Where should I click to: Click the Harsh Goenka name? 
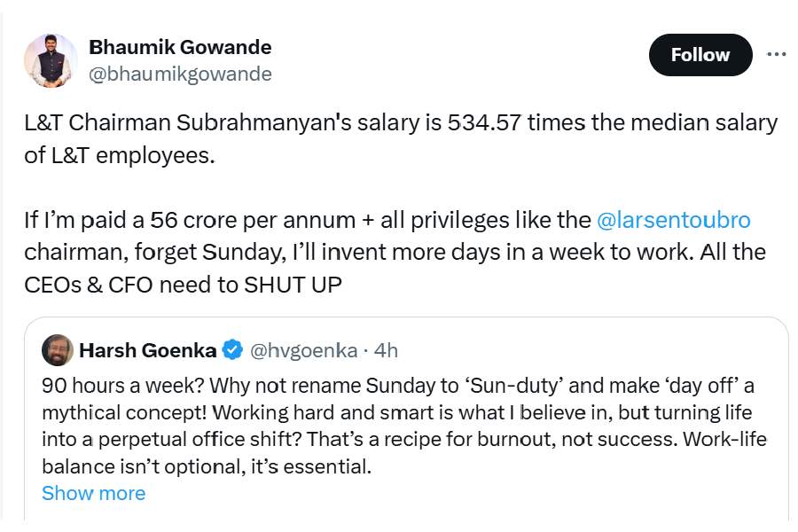pyautogui.click(x=147, y=350)
